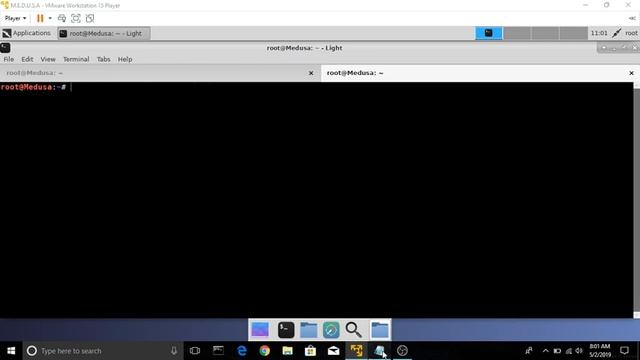Screen dimensions: 640x360
Task: Switch to the second workspace
Action: [517, 33]
